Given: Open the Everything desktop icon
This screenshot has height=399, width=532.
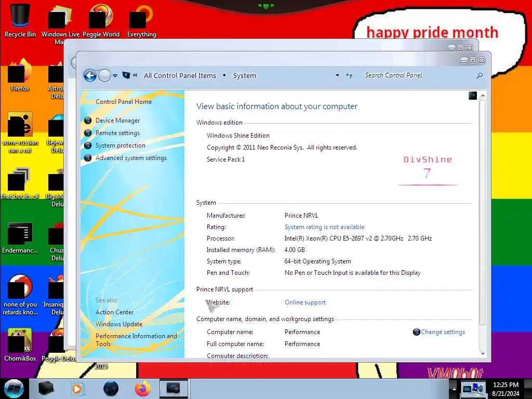Looking at the screenshot, I should (141, 20).
